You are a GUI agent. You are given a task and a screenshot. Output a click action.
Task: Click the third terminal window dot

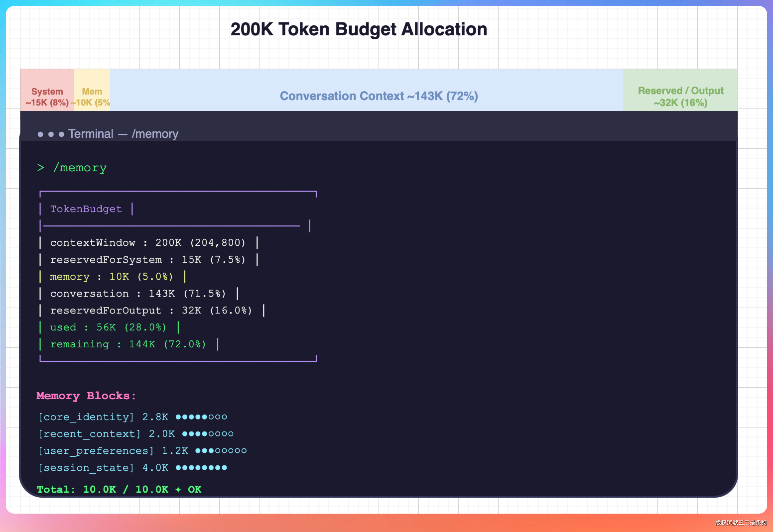click(61, 134)
